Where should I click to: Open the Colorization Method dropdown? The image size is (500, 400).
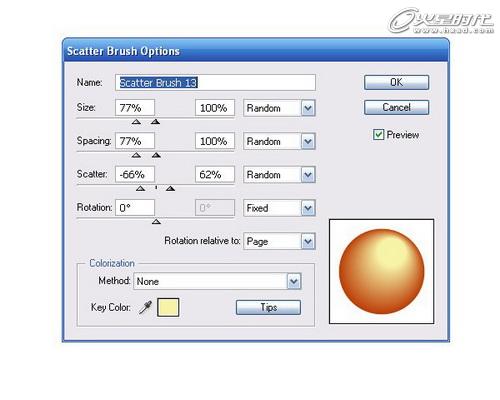(217, 281)
